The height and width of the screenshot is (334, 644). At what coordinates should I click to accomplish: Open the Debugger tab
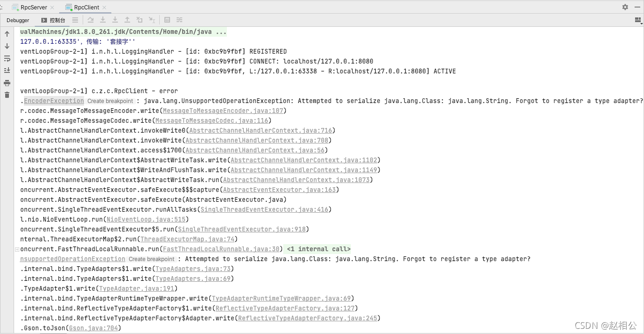point(18,20)
